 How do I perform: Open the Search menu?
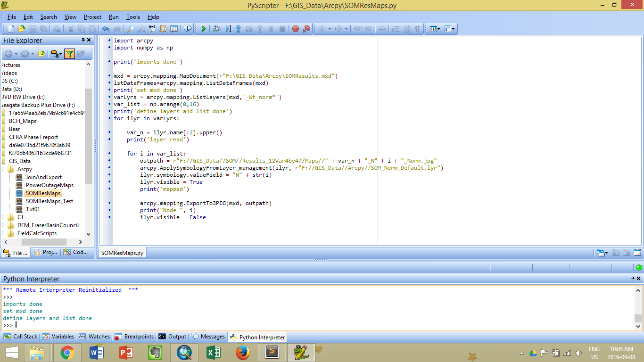[49, 16]
